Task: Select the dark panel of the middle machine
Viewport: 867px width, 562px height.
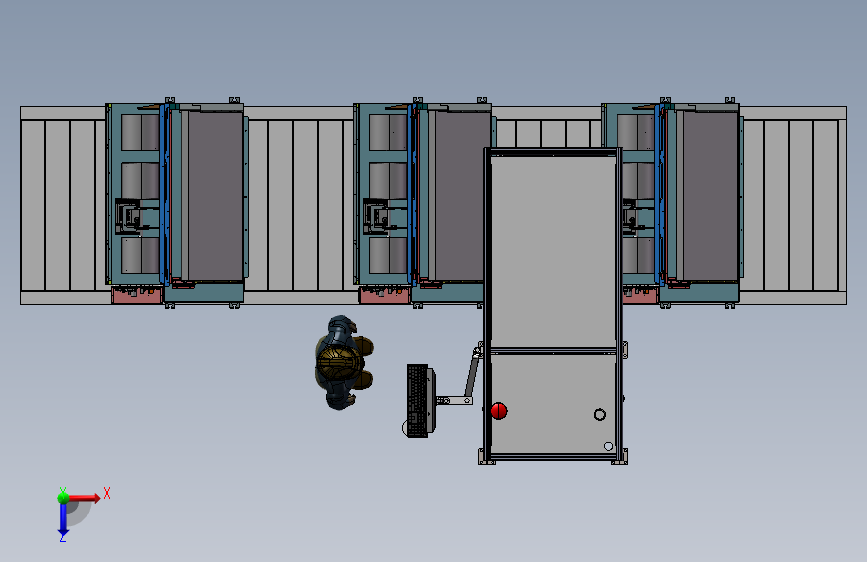Action: [x=459, y=196]
